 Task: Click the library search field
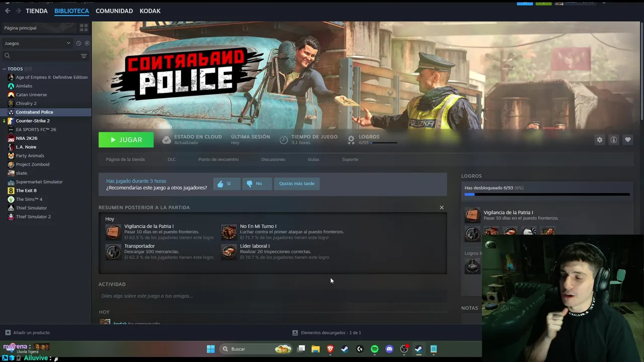tap(40, 56)
